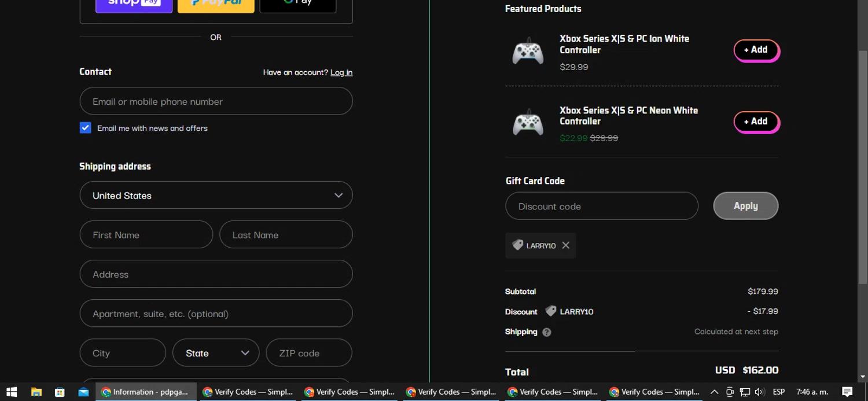Viewport: 868px width, 401px height.
Task: Open the Windows Start menu
Action: click(11, 392)
